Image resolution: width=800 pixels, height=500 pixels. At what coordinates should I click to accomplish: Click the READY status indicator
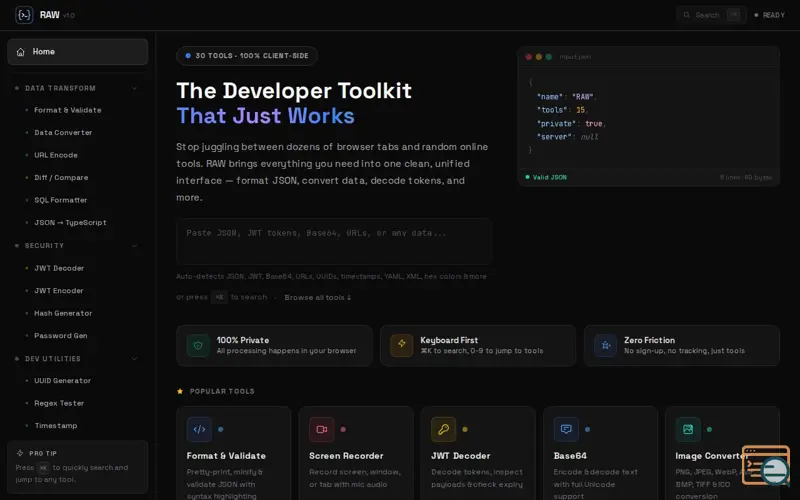pos(770,15)
